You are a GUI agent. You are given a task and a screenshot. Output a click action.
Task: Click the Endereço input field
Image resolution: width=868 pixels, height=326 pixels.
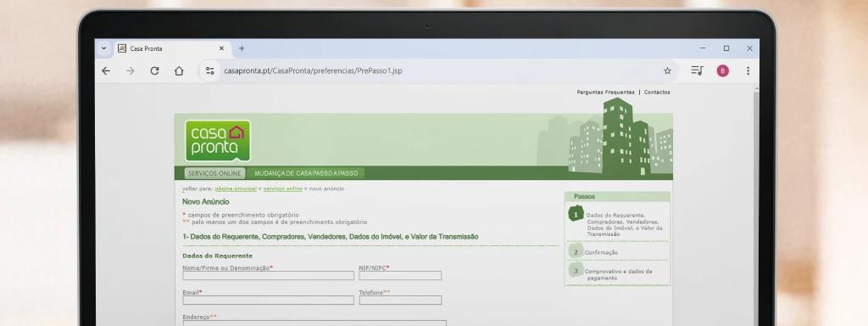[x=314, y=323]
